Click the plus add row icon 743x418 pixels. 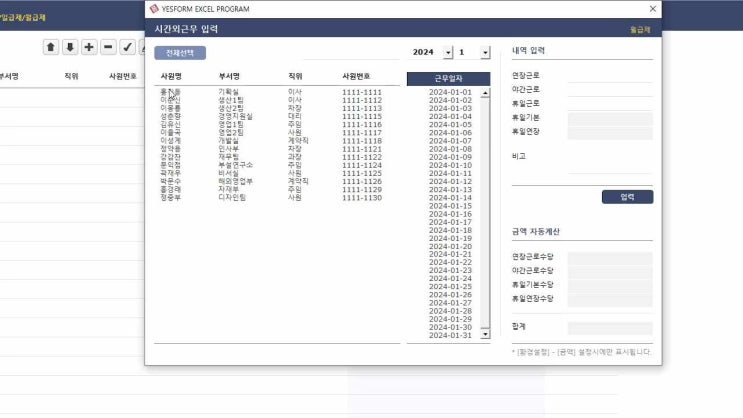point(89,47)
